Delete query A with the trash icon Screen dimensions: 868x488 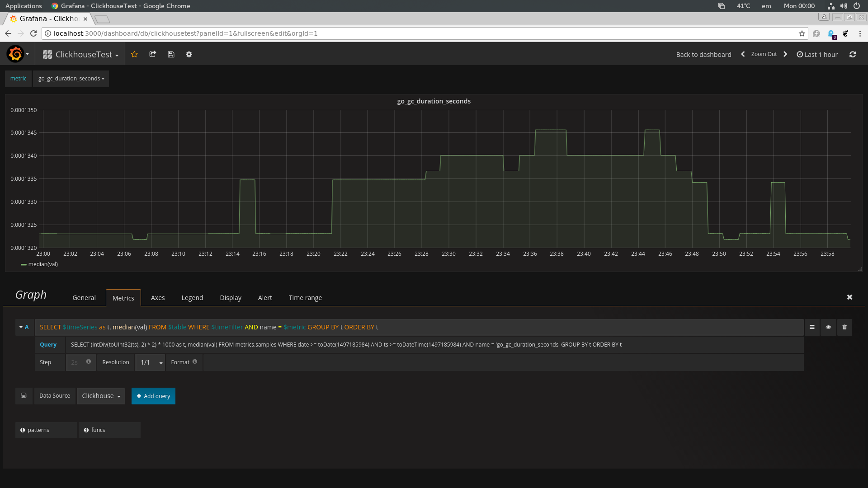[x=844, y=327]
